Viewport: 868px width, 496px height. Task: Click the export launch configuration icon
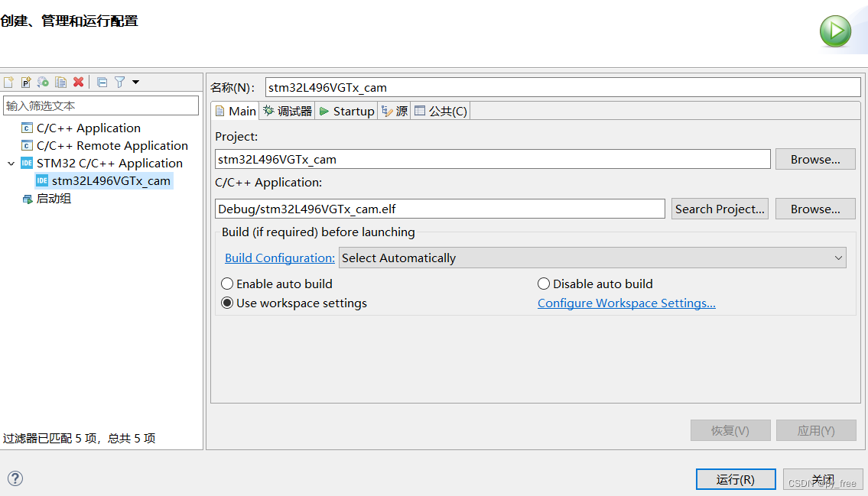click(43, 82)
